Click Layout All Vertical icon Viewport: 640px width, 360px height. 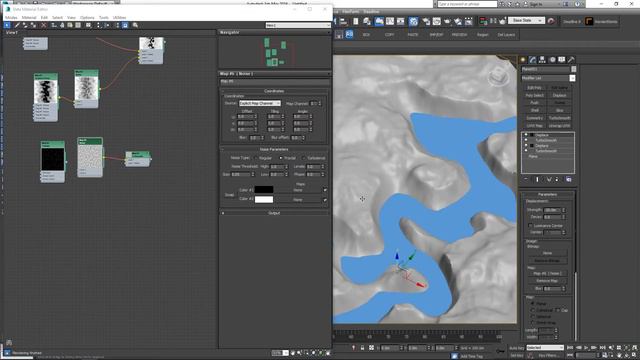tap(98, 25)
